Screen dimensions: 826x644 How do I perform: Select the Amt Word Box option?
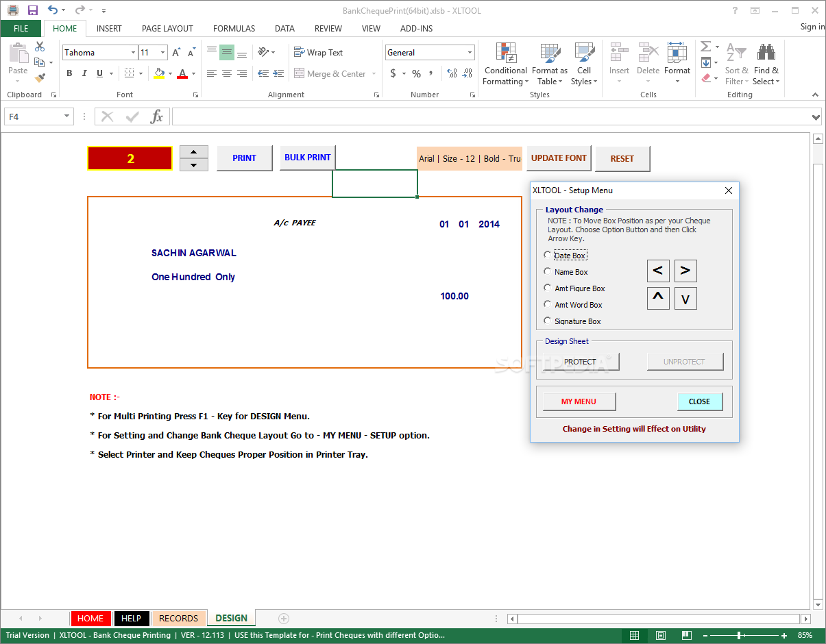pyautogui.click(x=547, y=304)
